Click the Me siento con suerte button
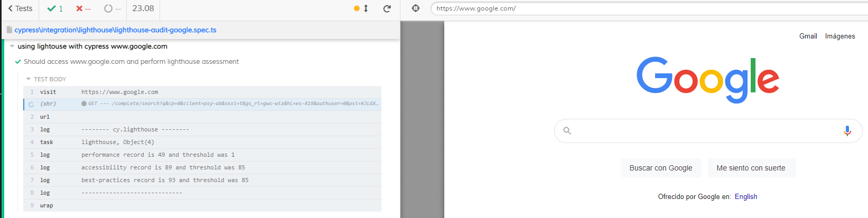The image size is (868, 218). 751,168
